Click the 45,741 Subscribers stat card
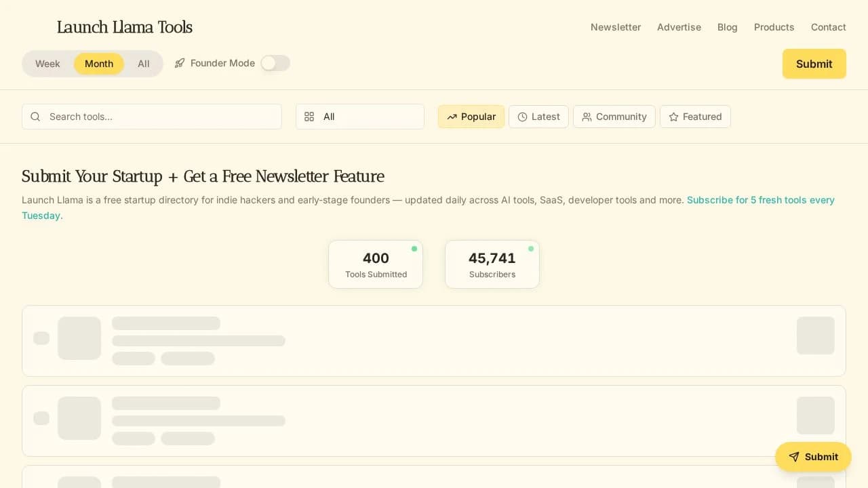Screen dimensions: 868x488 492,264
